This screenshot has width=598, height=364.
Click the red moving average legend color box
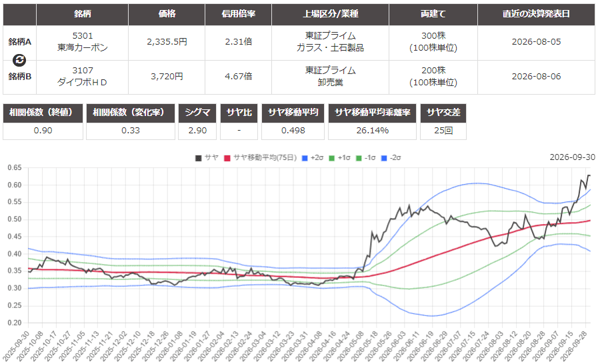point(227,158)
